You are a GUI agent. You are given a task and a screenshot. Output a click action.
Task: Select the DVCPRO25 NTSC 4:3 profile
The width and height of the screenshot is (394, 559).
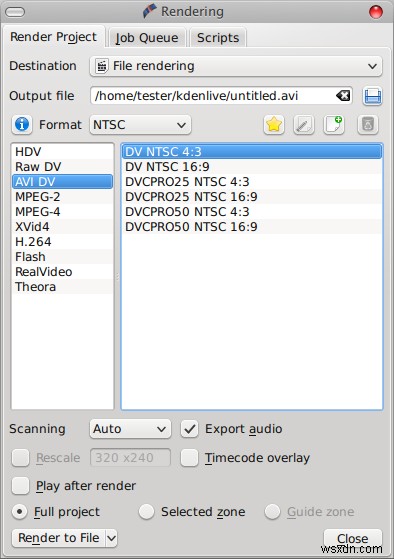click(x=252, y=182)
